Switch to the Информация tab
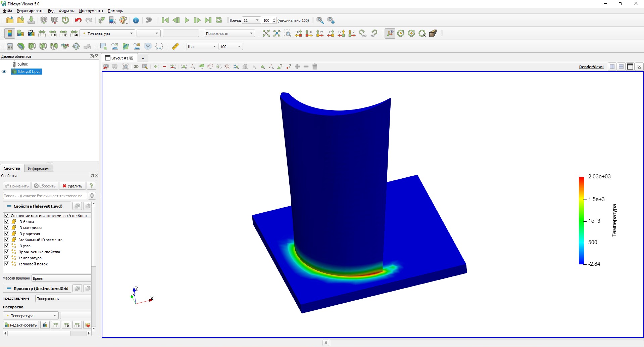The height and width of the screenshot is (347, 644). pos(38,168)
